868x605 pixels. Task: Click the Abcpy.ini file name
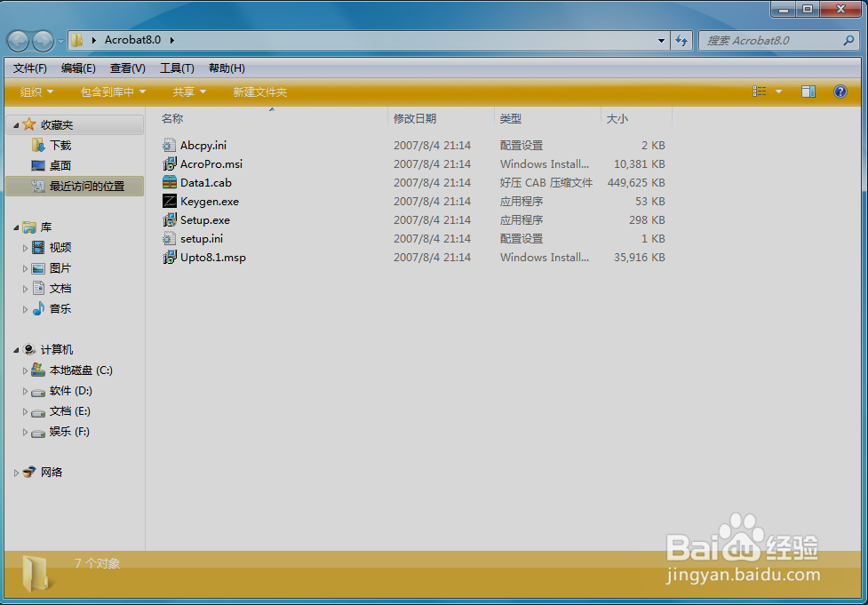click(x=203, y=146)
